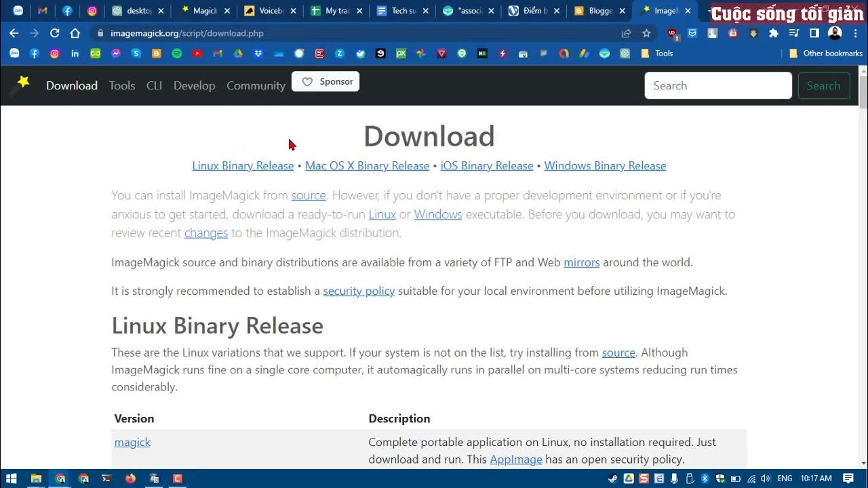
Task: Switch to the pinned Gmail tab
Action: tap(42, 11)
